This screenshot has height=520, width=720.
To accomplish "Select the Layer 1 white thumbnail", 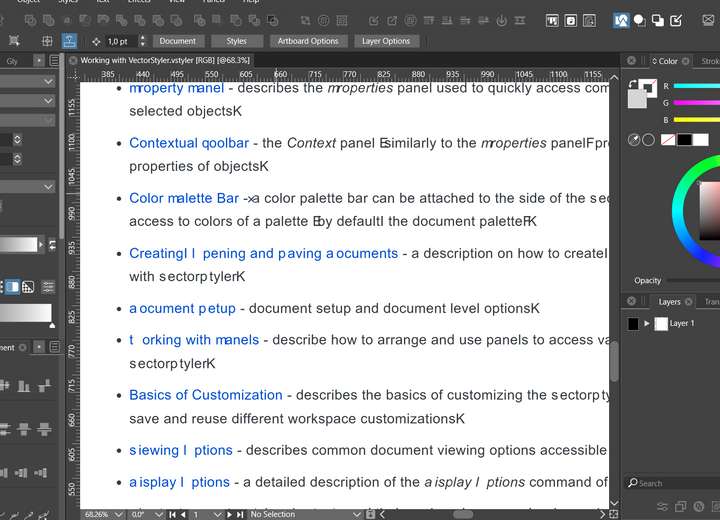I will click(x=661, y=324).
